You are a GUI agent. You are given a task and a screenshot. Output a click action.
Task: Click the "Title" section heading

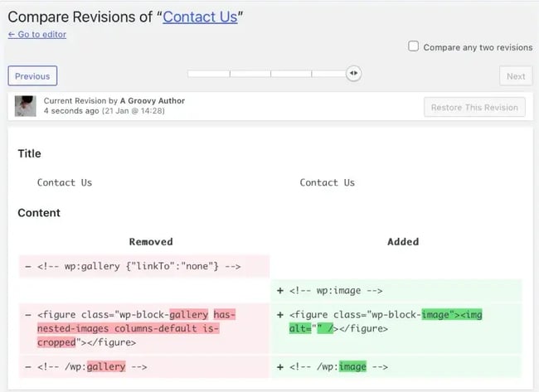pyautogui.click(x=29, y=153)
